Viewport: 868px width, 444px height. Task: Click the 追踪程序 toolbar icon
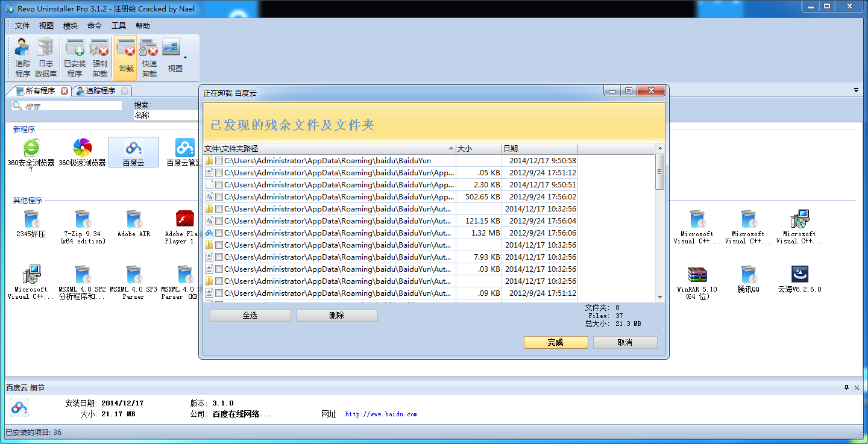point(23,58)
